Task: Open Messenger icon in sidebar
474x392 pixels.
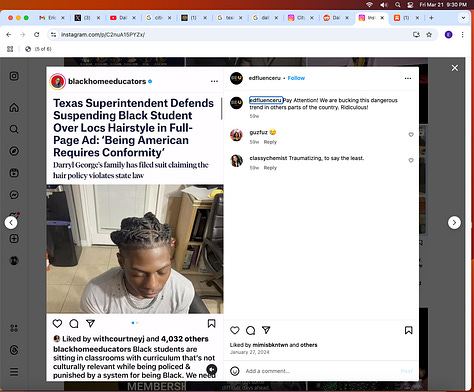Action: [14, 195]
